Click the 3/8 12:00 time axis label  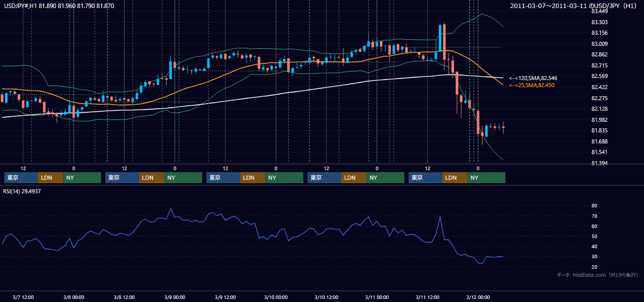[124, 297]
